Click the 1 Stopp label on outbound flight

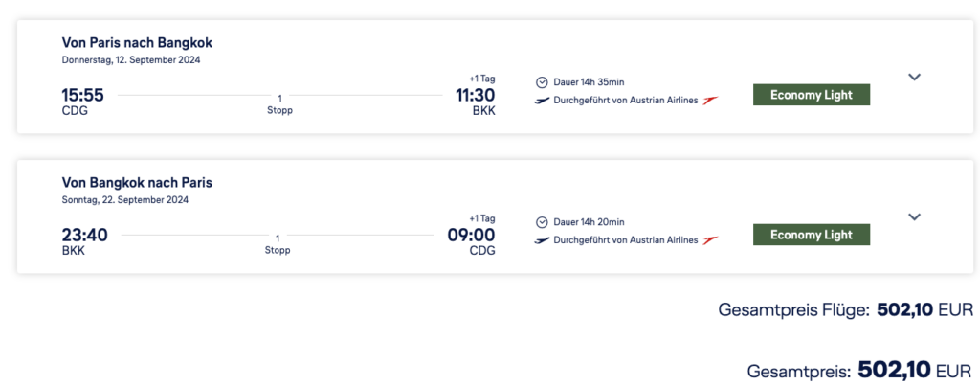coord(279,103)
